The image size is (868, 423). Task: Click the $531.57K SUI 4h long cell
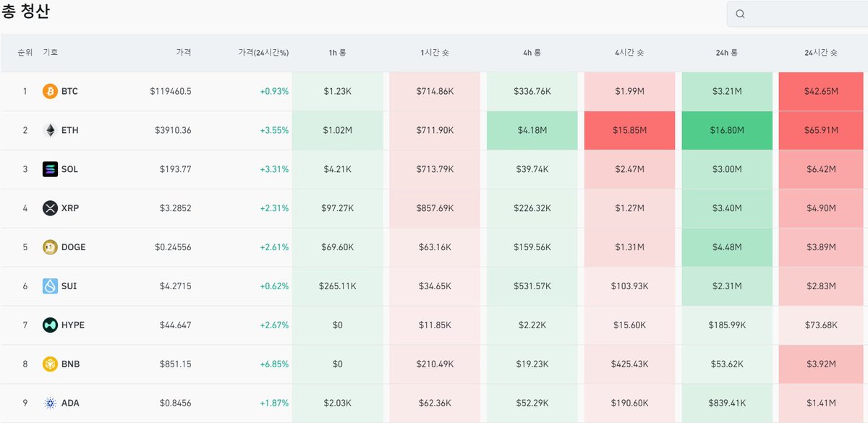coord(532,286)
